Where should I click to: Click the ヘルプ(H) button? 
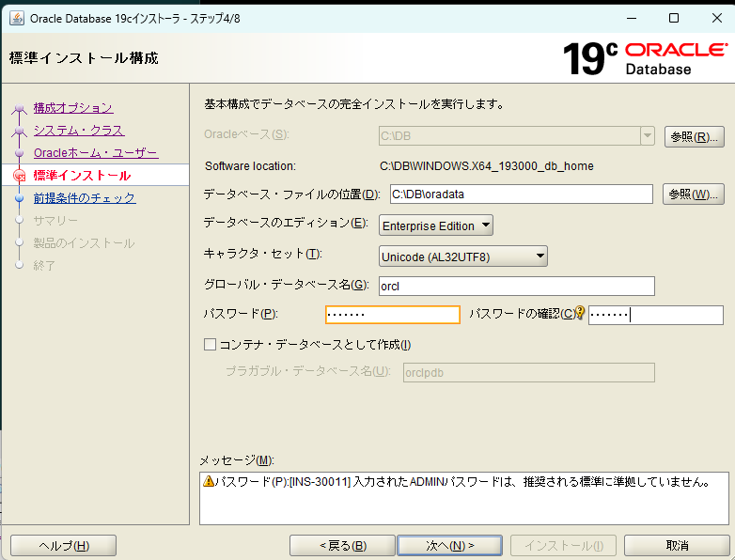pyautogui.click(x=64, y=546)
